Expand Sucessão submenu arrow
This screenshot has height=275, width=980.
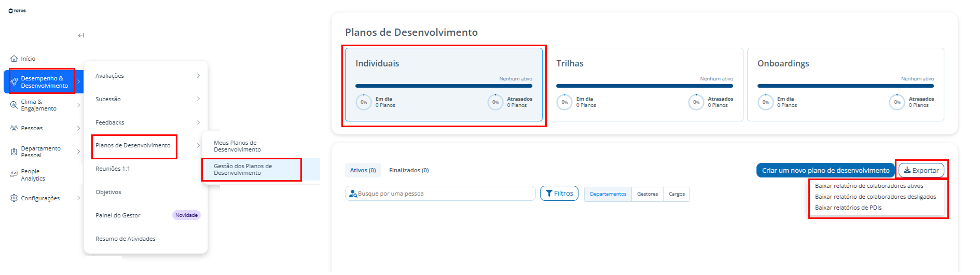coord(198,99)
